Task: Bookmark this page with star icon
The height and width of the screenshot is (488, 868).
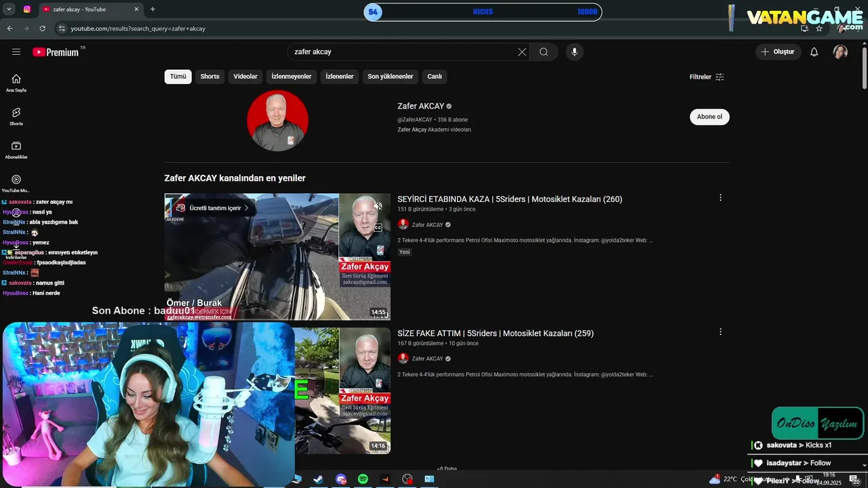Action: (x=819, y=28)
